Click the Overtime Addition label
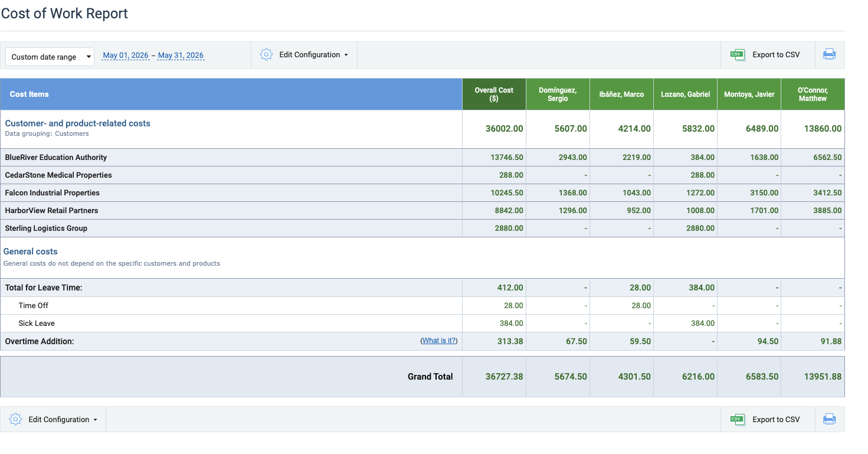868x454 pixels. point(40,341)
